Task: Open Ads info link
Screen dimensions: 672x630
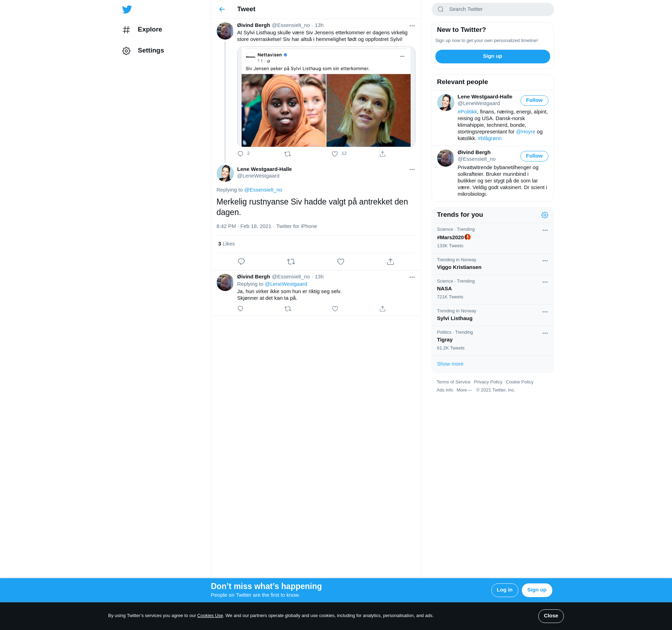Action: (x=444, y=390)
